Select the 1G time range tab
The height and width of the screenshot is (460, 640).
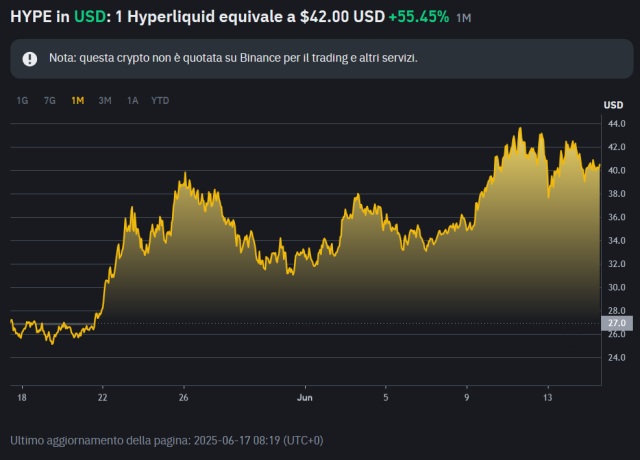(22, 100)
